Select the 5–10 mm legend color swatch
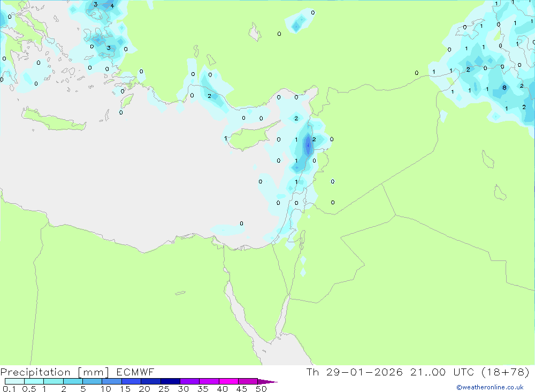Viewport: 535px width, 392px height. [x=93, y=381]
